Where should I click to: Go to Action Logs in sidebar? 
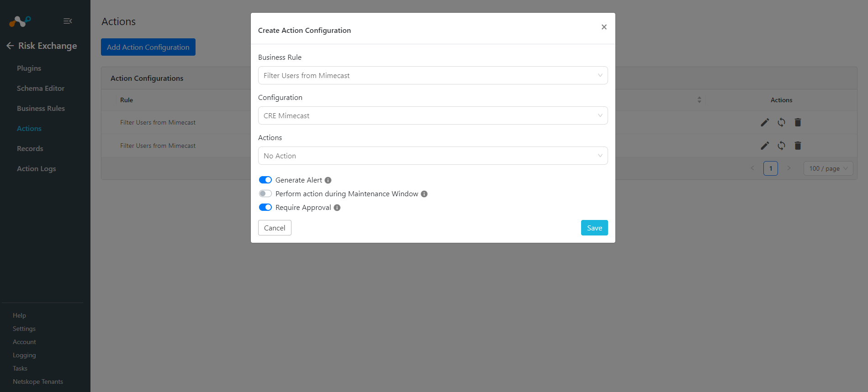pyautogui.click(x=37, y=168)
